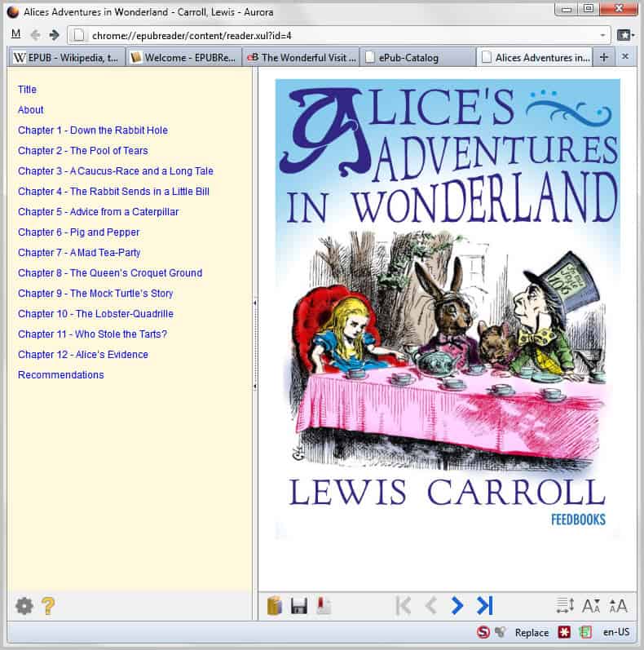This screenshot has width=644, height=650.
Task: Increase font size icon
Action: (x=618, y=606)
